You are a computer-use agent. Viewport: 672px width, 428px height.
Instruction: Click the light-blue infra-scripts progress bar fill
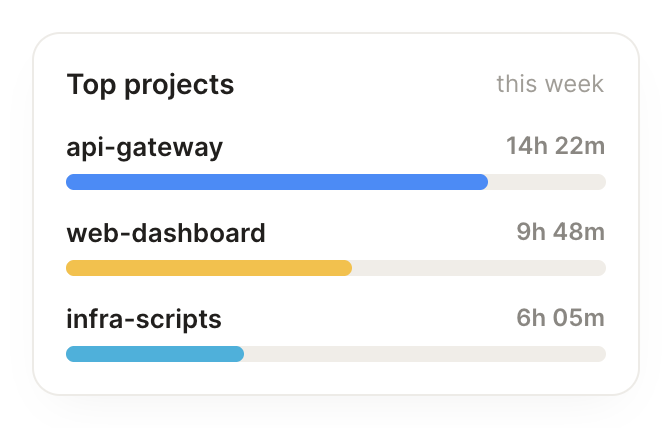click(155, 354)
